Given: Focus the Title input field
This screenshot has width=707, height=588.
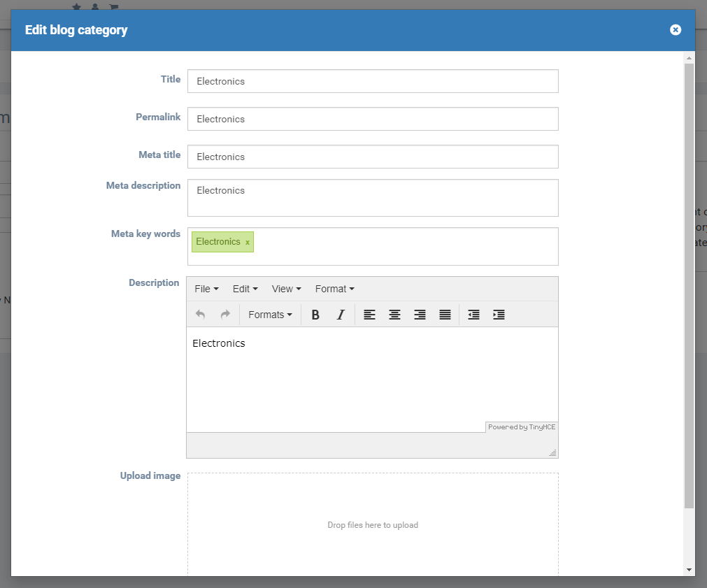Looking at the screenshot, I should tap(373, 81).
